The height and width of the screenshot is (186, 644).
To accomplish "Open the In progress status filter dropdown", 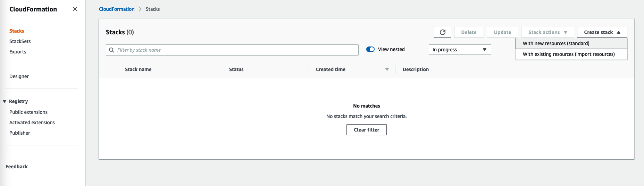I will (x=460, y=50).
